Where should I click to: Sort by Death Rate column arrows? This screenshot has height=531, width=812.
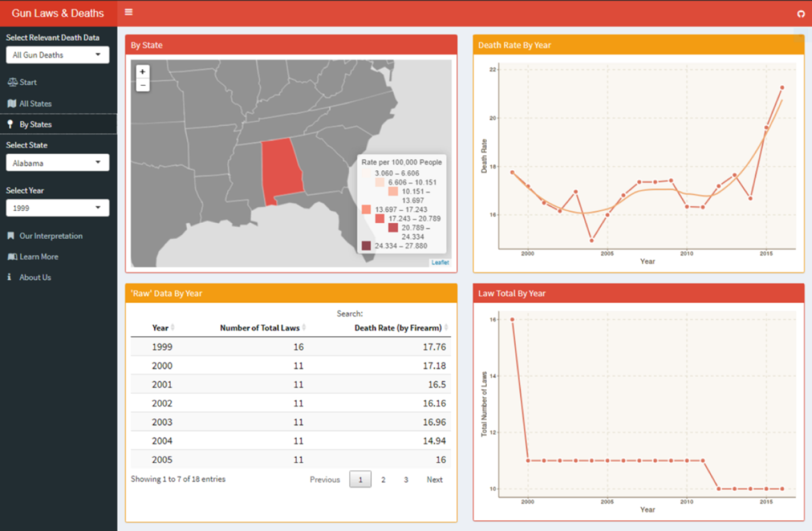(447, 327)
